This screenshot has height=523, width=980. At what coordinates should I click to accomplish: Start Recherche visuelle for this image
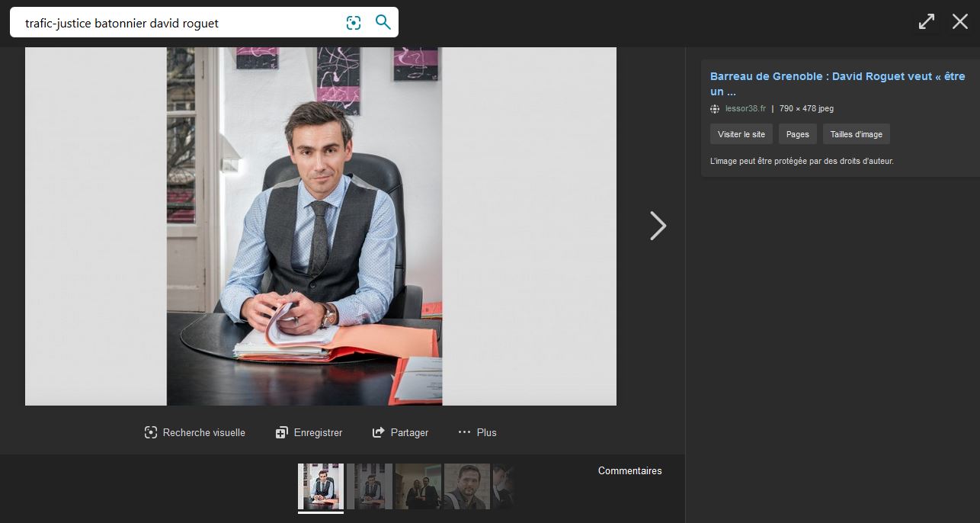click(x=195, y=432)
